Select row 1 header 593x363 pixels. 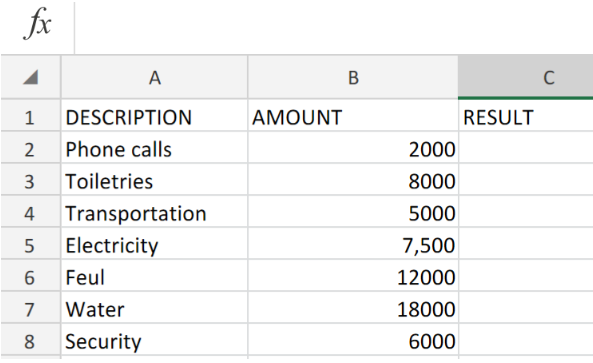[30, 116]
